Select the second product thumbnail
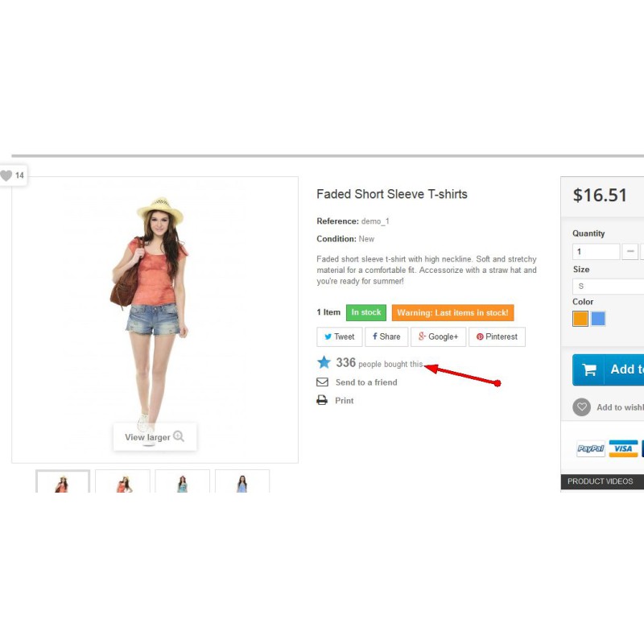 click(122, 481)
